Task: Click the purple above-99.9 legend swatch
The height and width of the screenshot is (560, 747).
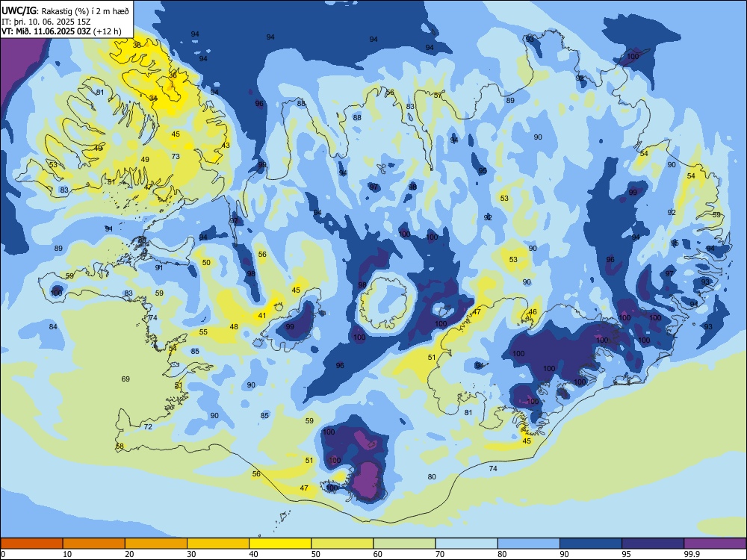Action: [715, 544]
